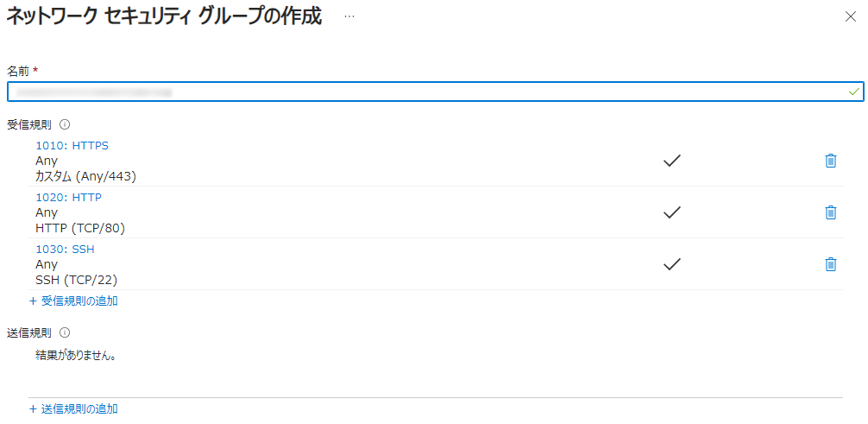Click the trash icon for 1030: SSH
Image resolution: width=868 pixels, height=424 pixels.
click(x=830, y=264)
